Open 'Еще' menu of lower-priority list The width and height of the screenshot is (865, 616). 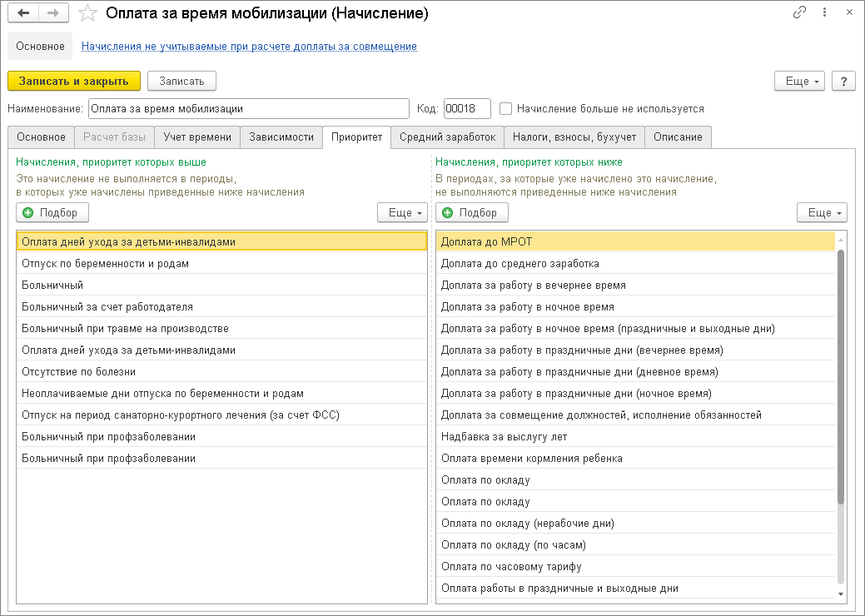point(822,212)
